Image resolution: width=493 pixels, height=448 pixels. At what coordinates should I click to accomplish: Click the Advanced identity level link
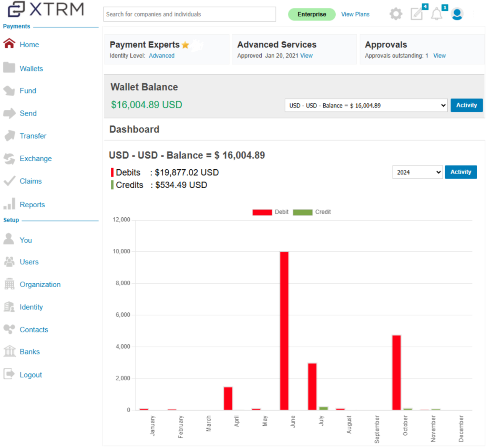click(x=162, y=56)
